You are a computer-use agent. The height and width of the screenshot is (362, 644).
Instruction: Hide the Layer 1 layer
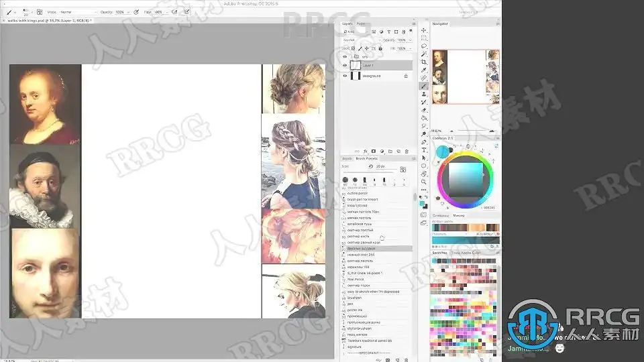345,65
